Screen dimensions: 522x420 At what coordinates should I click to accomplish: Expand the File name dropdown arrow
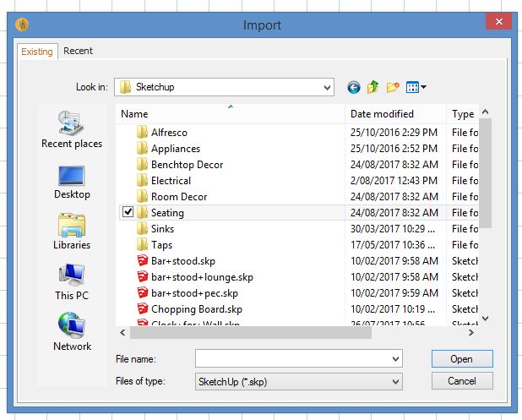[x=395, y=359]
